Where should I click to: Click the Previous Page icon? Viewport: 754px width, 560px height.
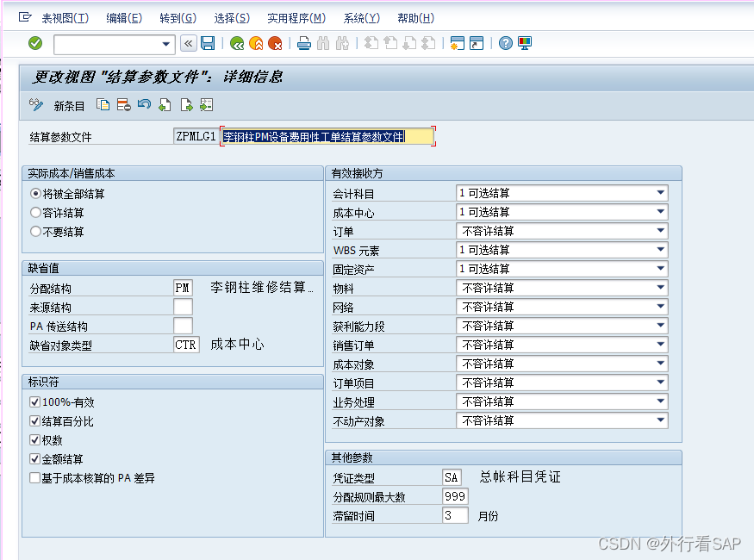(x=390, y=43)
